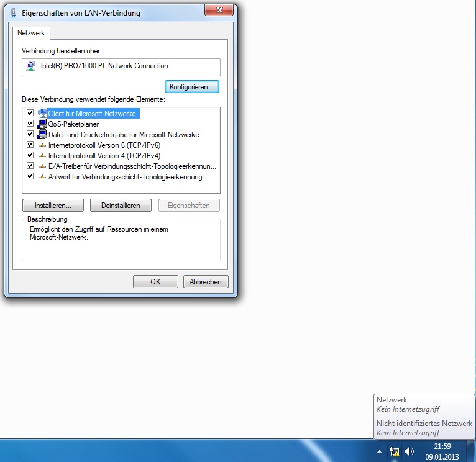Click the Deinstallieren button
This screenshot has width=476, height=462.
point(121,206)
